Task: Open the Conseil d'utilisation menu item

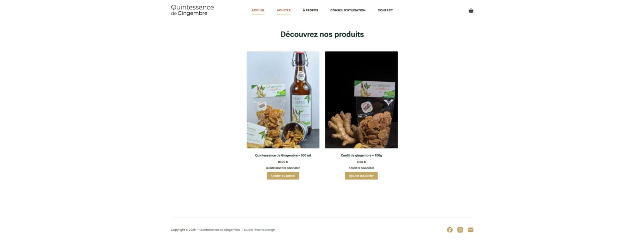Action: click(348, 10)
